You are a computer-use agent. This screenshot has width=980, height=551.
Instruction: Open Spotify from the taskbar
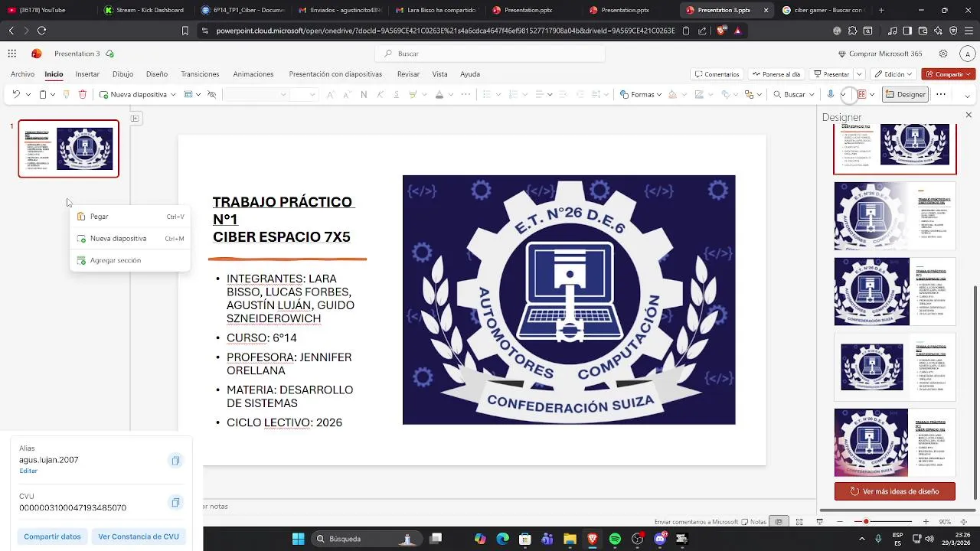coord(615,539)
